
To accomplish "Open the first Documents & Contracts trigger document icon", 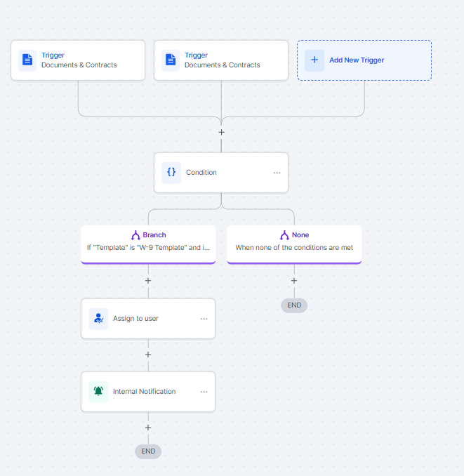I will (x=27, y=60).
